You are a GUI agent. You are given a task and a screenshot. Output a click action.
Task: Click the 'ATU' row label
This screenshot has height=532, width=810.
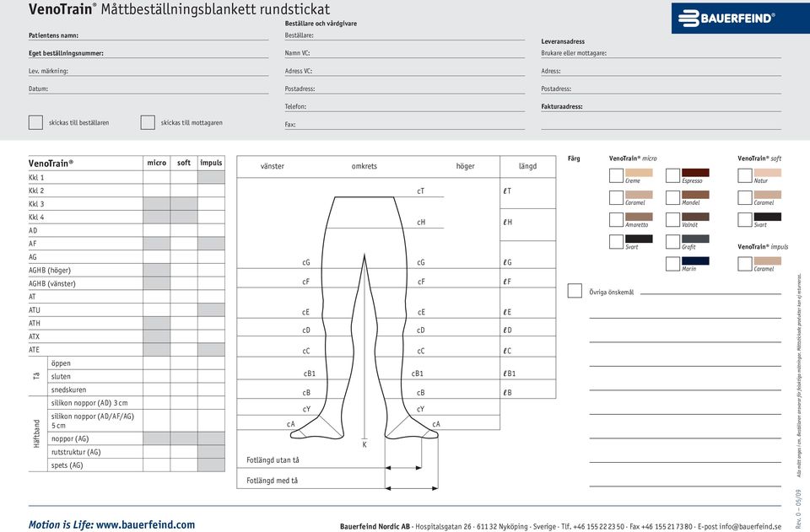coord(34,310)
